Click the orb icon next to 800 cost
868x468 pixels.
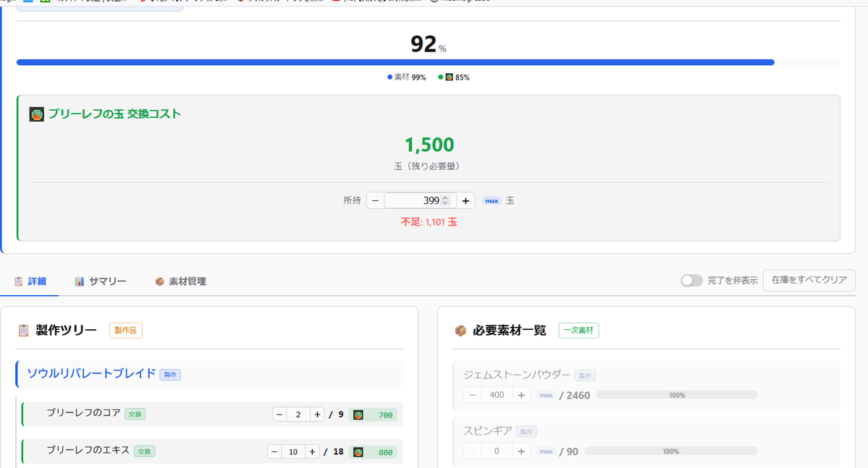tap(358, 452)
